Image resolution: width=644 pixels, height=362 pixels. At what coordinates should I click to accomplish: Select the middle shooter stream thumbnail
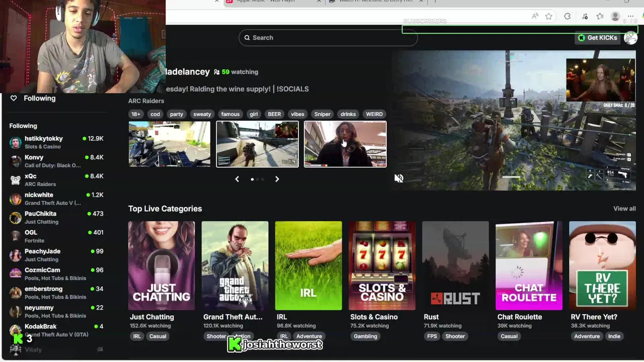[257, 144]
